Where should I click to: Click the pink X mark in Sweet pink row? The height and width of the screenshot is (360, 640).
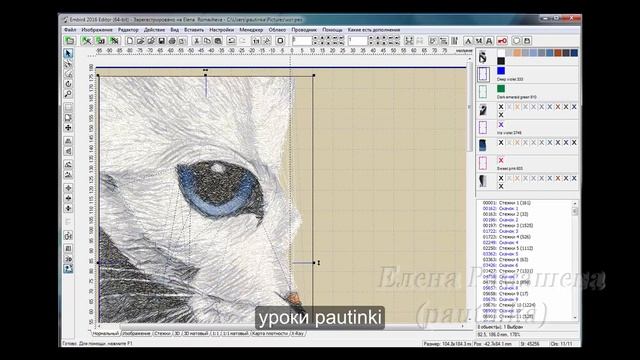coord(501,160)
